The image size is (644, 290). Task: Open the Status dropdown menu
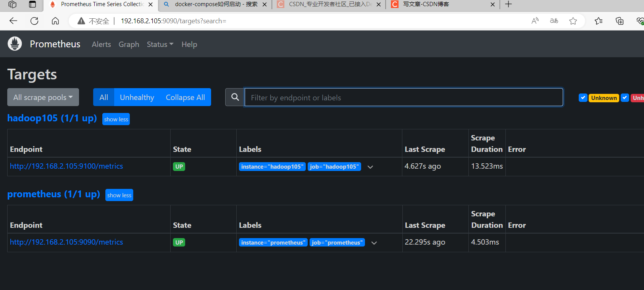(x=160, y=44)
